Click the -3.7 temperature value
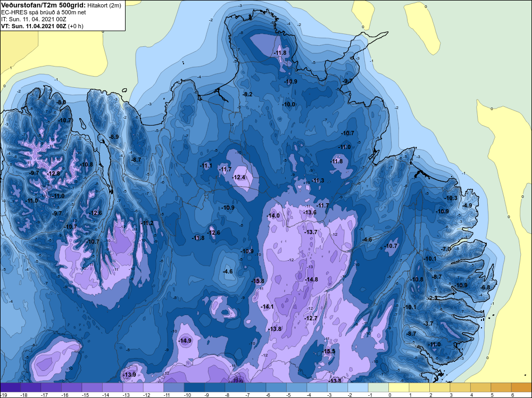532x398 pixels. 428,324
